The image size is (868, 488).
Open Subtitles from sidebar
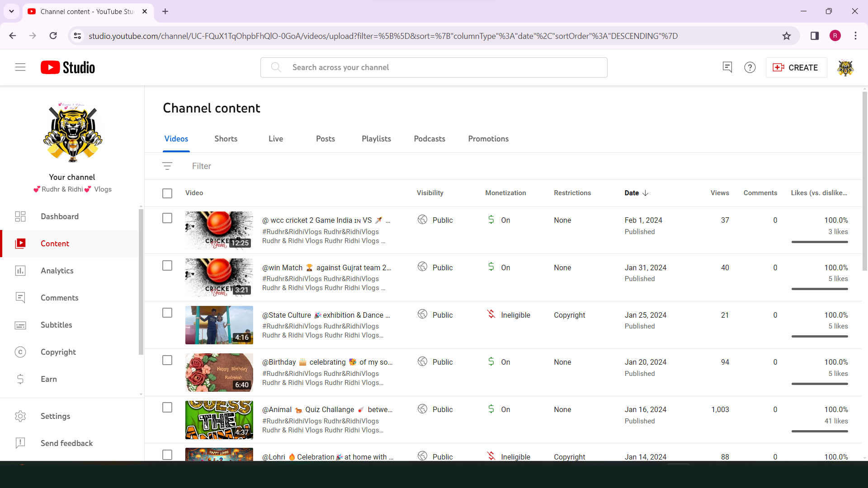56,325
